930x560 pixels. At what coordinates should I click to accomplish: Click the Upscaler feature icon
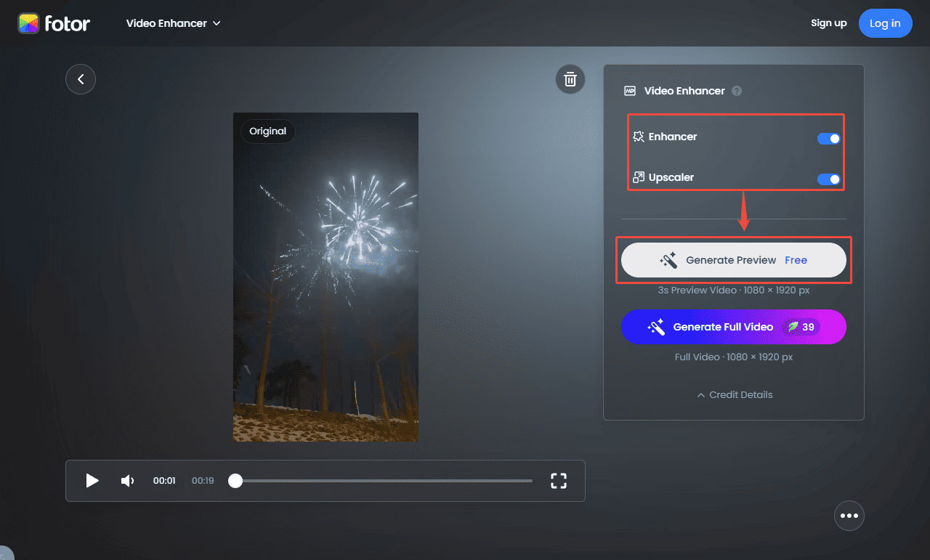pos(639,177)
